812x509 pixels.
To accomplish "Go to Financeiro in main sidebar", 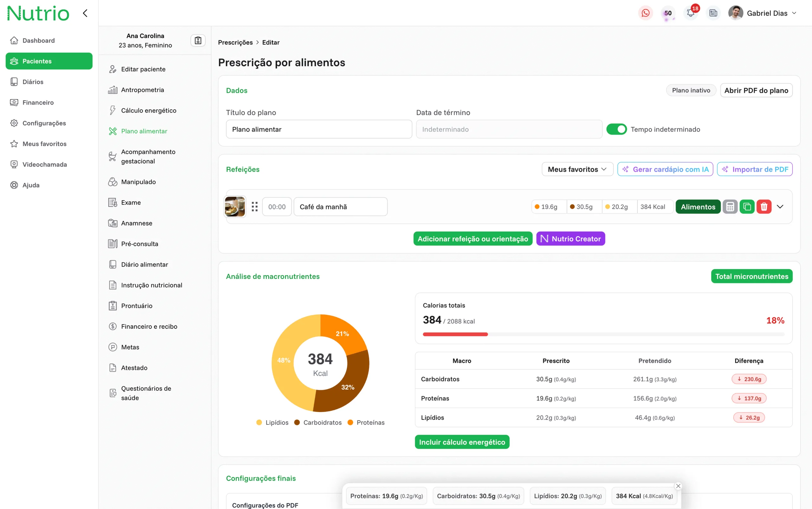I will pos(38,102).
